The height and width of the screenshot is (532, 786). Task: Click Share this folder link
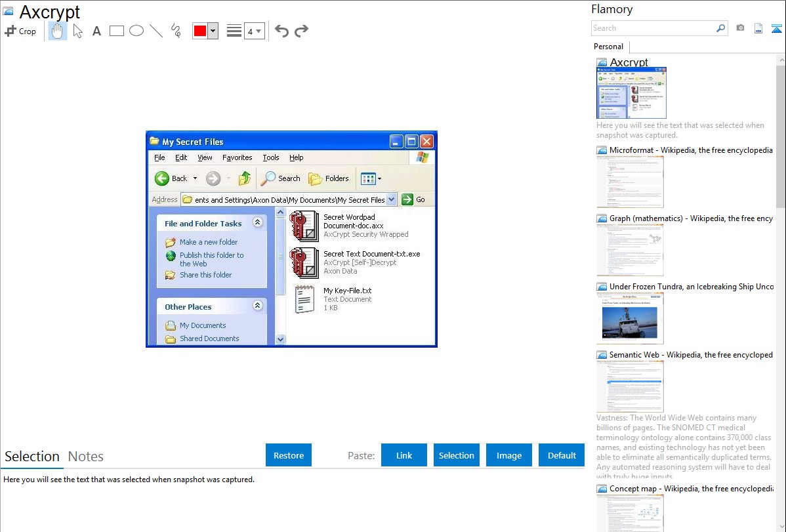(x=205, y=275)
